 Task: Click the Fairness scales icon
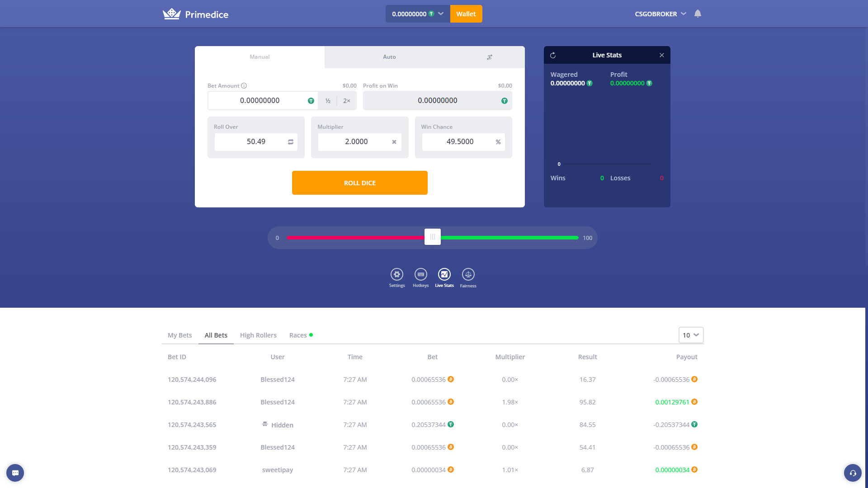click(468, 274)
